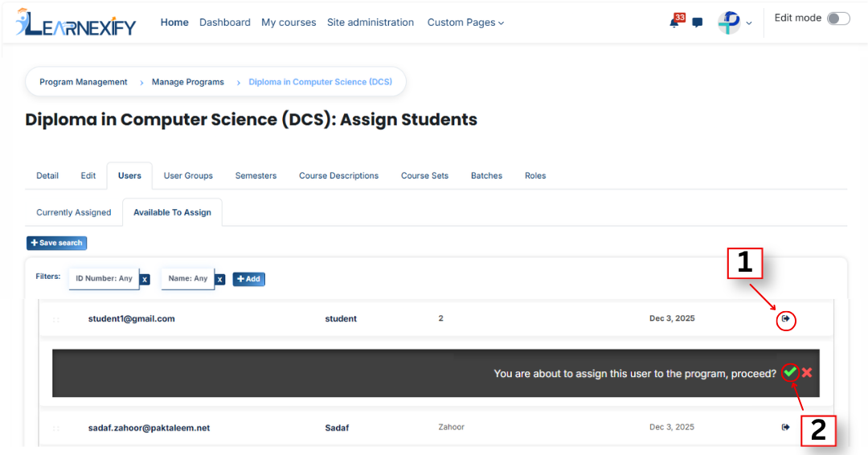Click sadaf.zahoor@paktaleem.net email text
Viewport: 868px width, 455px height.
pos(149,428)
